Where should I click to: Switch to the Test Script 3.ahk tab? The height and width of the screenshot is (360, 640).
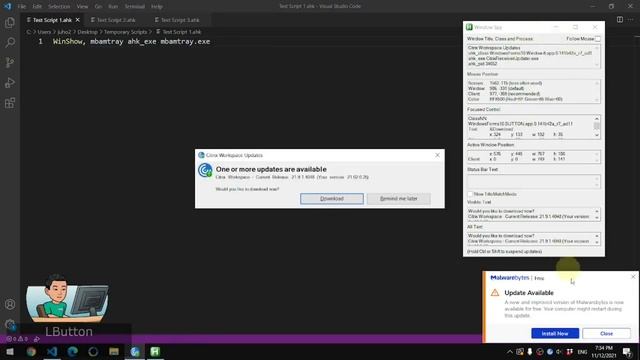(x=180, y=20)
